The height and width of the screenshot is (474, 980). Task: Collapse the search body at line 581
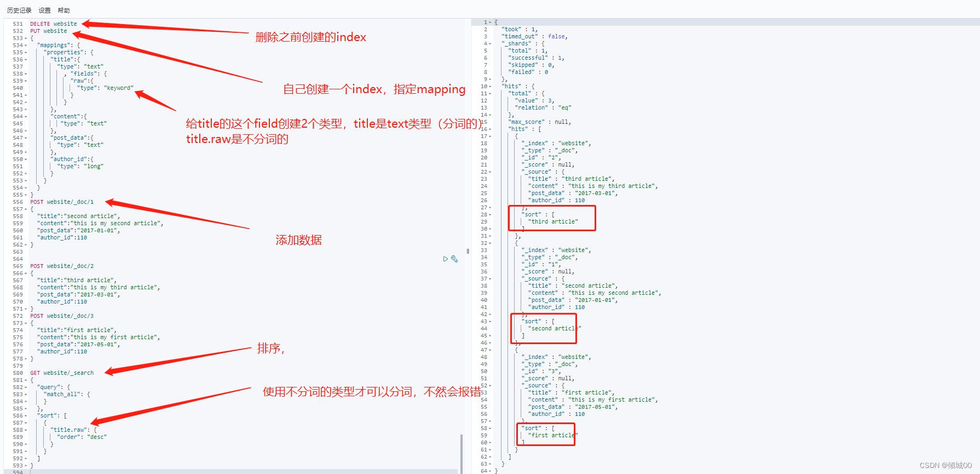click(26, 380)
